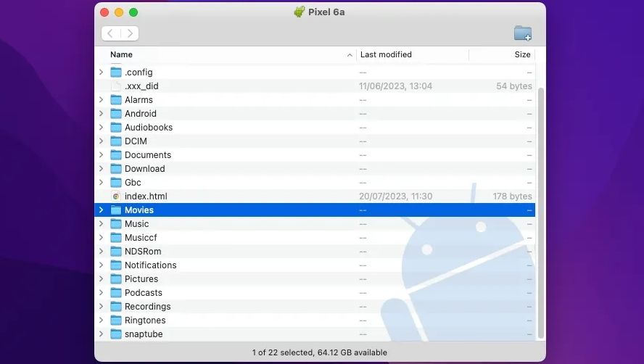This screenshot has height=364, width=644.
Task: Click the Notifications folder icon
Action: click(x=116, y=265)
